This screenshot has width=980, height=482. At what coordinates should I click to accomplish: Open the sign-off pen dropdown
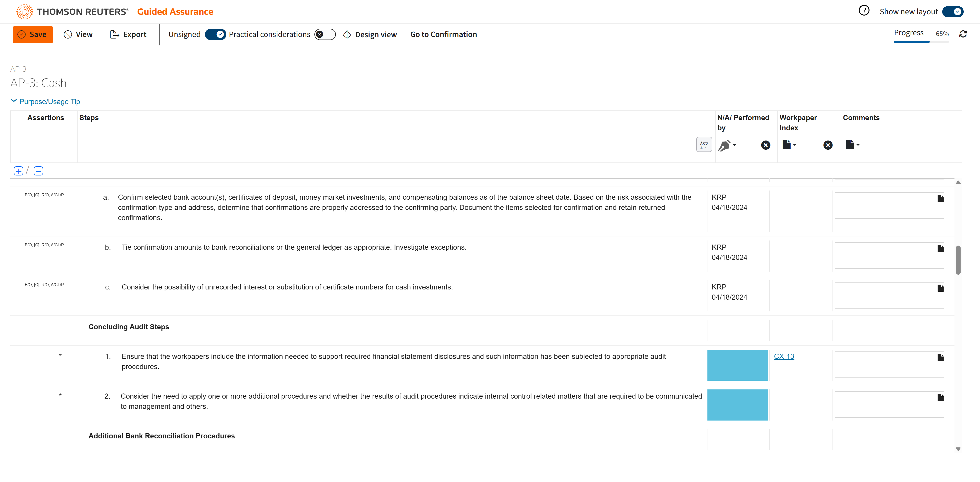[727, 145]
